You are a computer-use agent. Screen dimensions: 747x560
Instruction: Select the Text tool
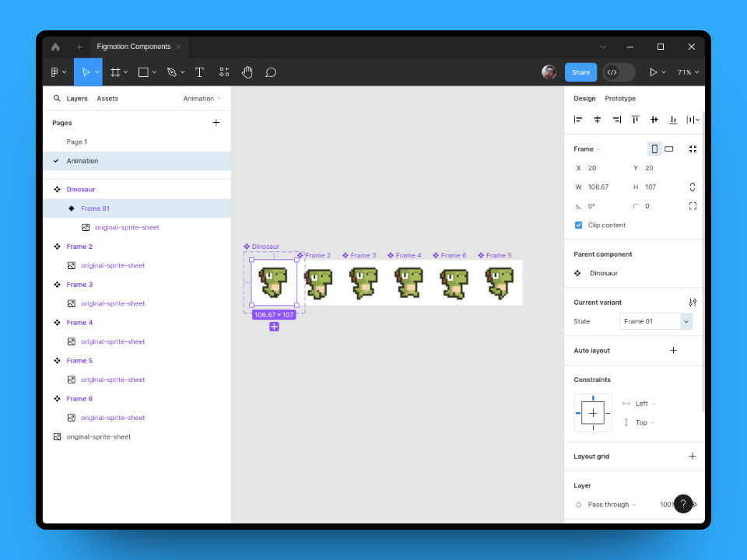point(200,72)
